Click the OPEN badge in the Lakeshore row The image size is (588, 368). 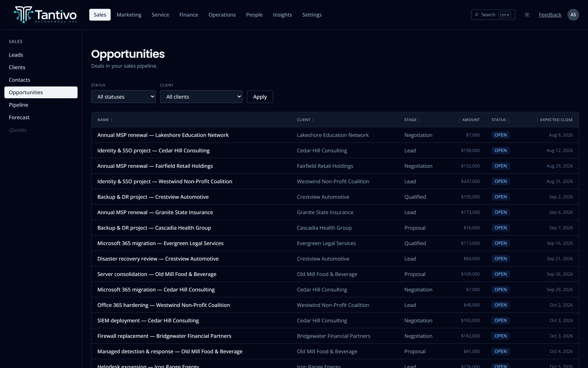(501, 135)
